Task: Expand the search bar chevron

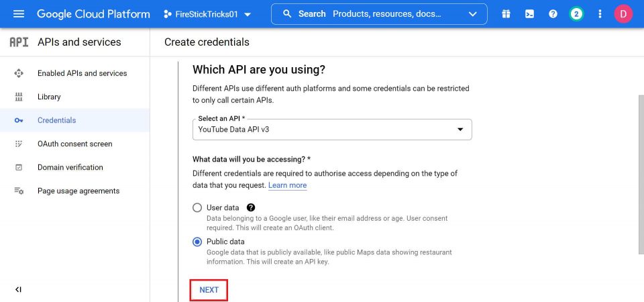Action: click(473, 14)
